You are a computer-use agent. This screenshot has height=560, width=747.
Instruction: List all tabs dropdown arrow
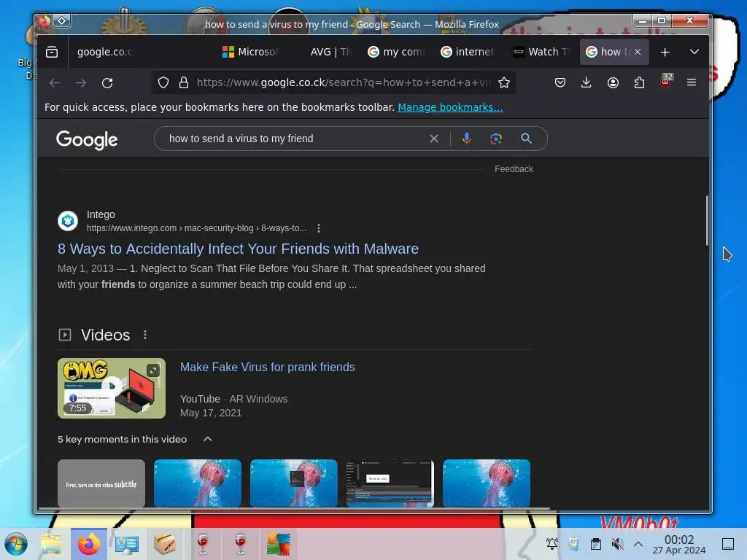pos(694,52)
